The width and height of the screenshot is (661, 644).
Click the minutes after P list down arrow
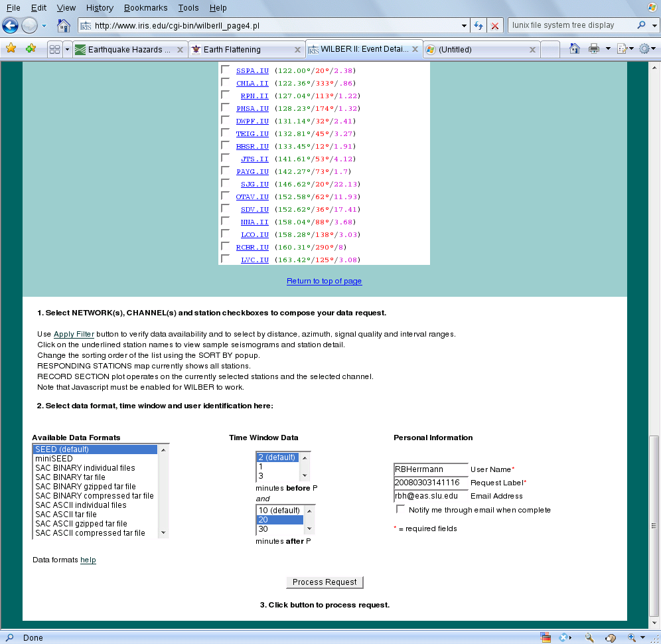point(309,529)
